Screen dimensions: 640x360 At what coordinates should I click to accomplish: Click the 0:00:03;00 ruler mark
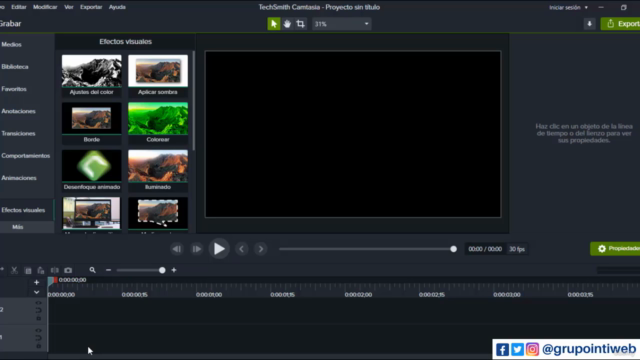tap(507, 295)
